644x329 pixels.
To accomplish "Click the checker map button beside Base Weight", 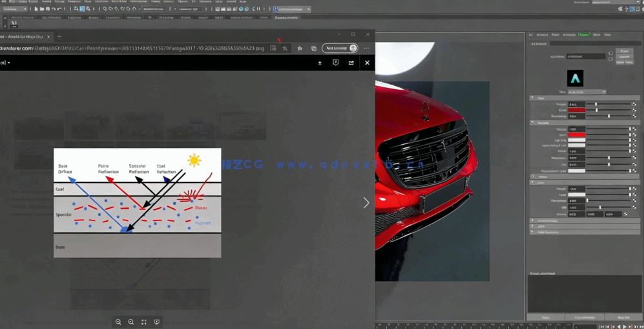I will coord(634,104).
